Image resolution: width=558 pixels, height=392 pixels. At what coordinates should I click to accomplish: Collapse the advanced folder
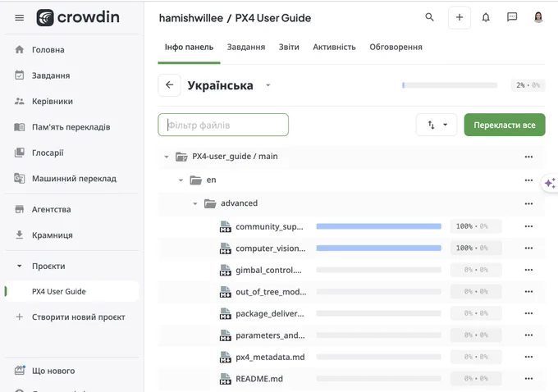tap(195, 203)
